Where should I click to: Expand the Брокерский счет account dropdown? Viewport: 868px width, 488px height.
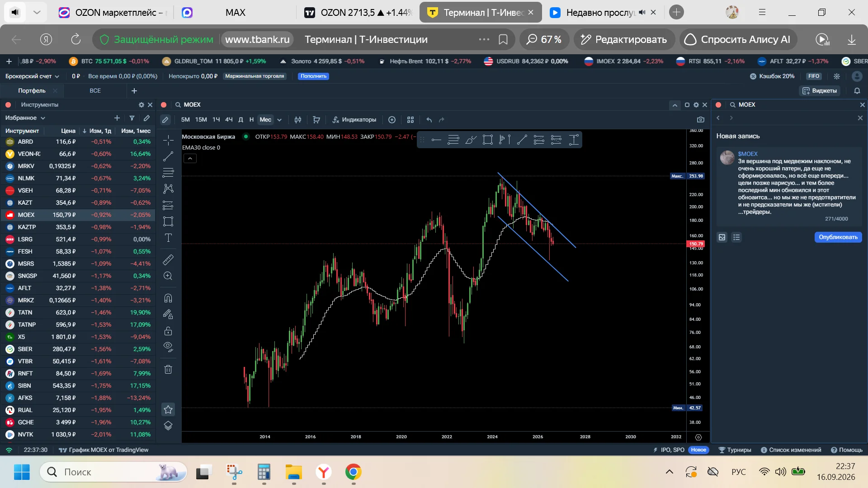tap(33, 76)
